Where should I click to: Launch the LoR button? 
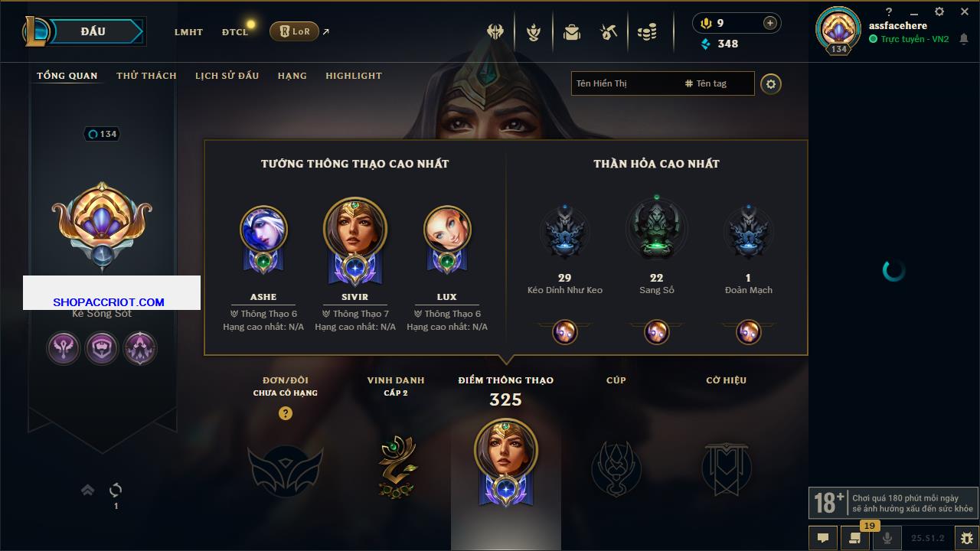point(294,31)
